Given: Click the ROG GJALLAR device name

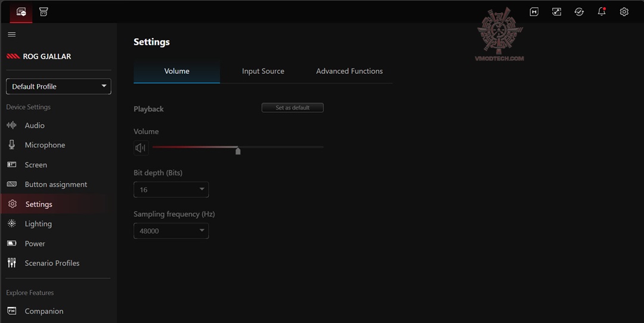Looking at the screenshot, I should pos(47,57).
